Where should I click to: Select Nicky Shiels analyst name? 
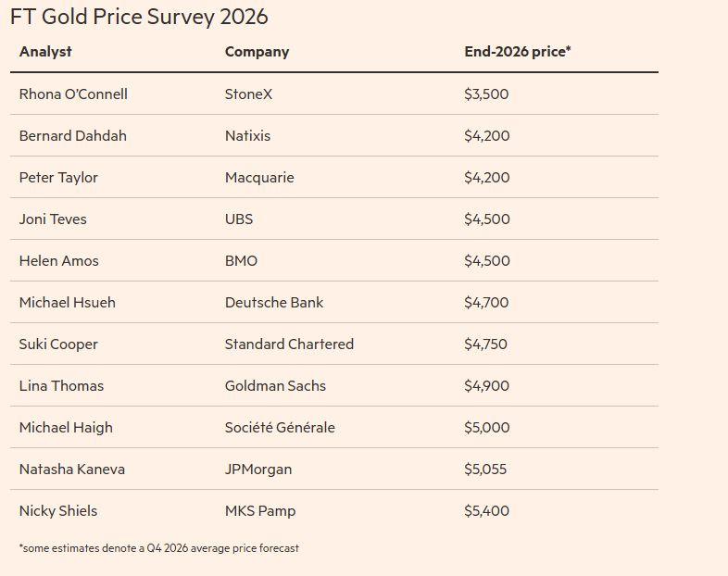click(x=57, y=510)
